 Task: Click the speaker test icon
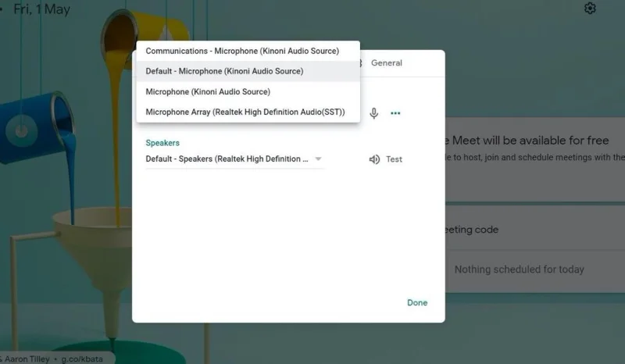click(374, 159)
